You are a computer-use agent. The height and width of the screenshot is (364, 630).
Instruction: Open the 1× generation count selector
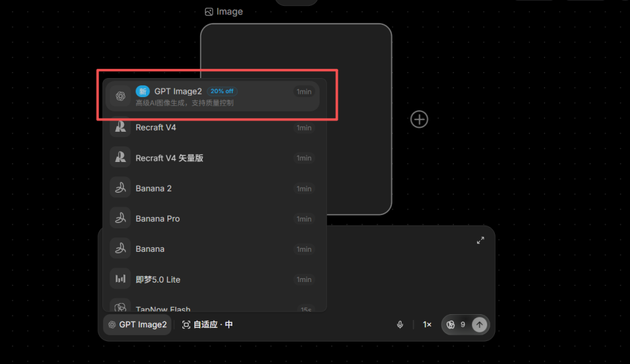tap(427, 325)
